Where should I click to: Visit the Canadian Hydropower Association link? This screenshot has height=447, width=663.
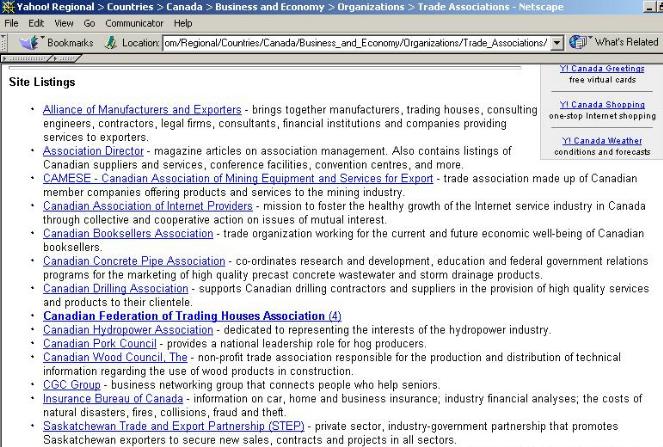[128, 330]
